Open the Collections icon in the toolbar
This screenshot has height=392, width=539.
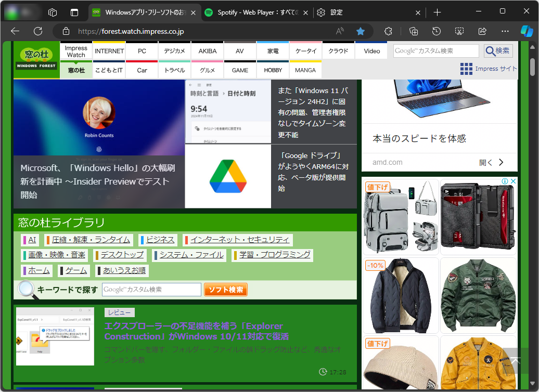[x=413, y=31]
